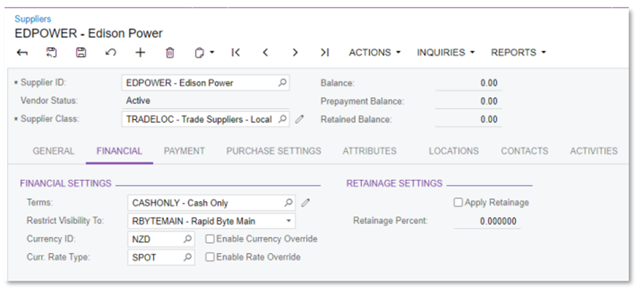
Task: Expand Restrict Visibility To dropdown
Action: click(x=288, y=221)
